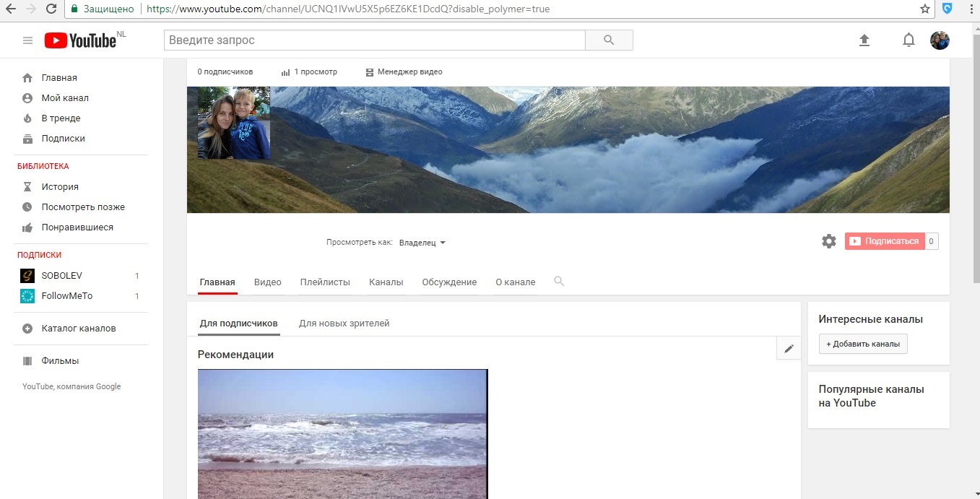Click the ПОДПИСКИ section heading

tap(40, 255)
